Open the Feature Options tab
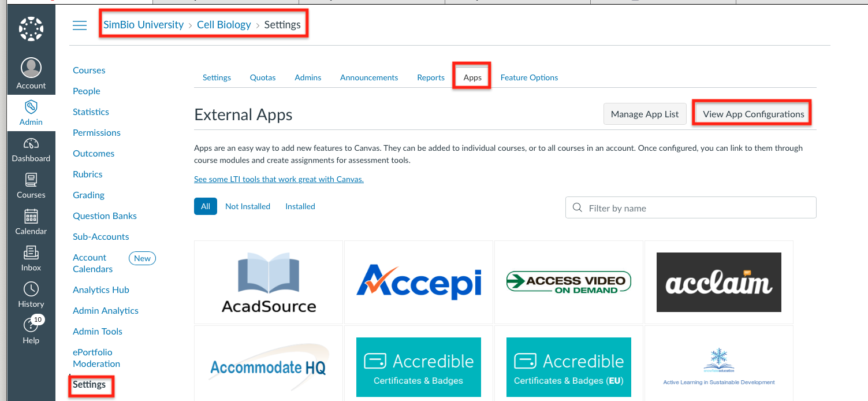Viewport: 868px width, 401px height. (529, 77)
